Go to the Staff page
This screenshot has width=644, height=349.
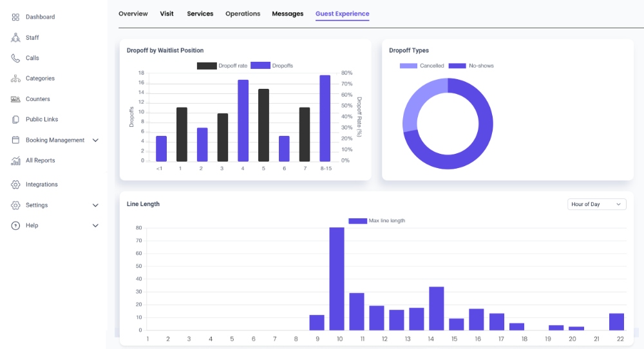pyautogui.click(x=32, y=38)
